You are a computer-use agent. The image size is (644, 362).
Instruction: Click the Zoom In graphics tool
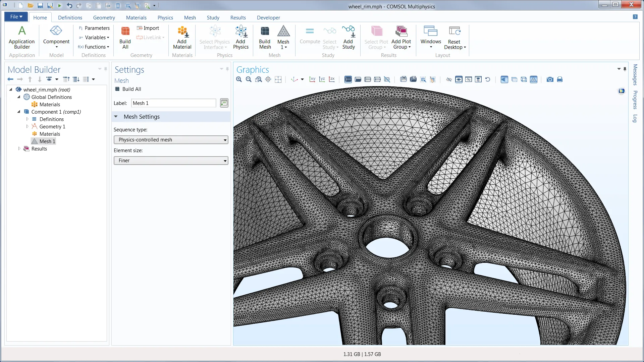[239, 79]
